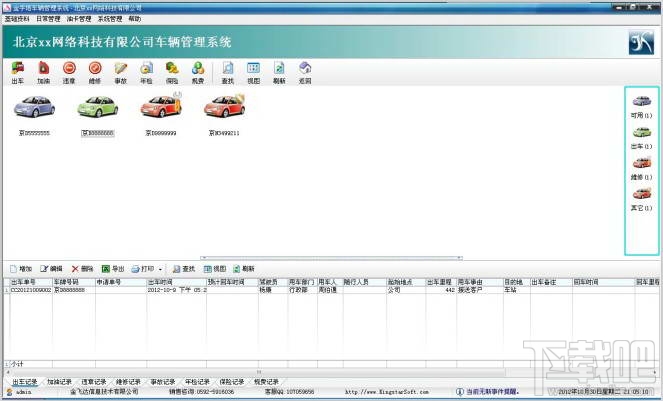
Task: Click the company logo in the banner
Action: [x=641, y=42]
